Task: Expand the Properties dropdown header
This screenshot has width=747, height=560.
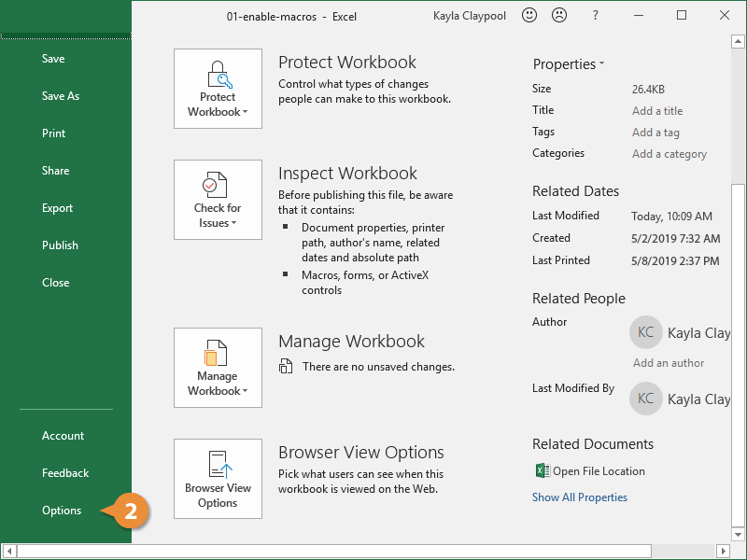Action: [x=569, y=64]
